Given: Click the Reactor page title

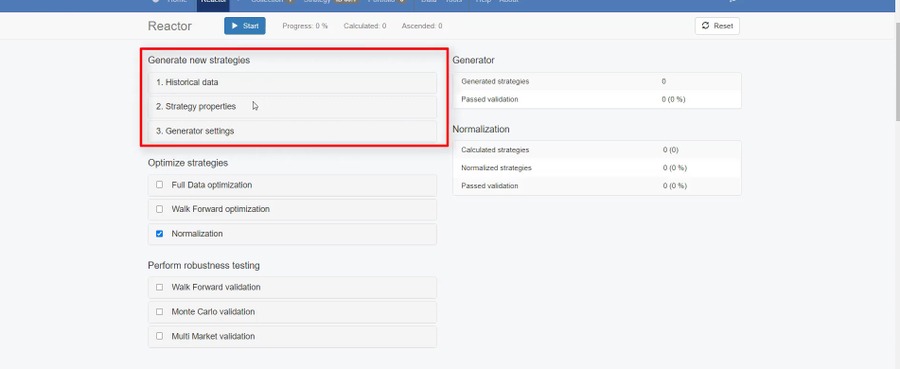Looking at the screenshot, I should tap(170, 26).
